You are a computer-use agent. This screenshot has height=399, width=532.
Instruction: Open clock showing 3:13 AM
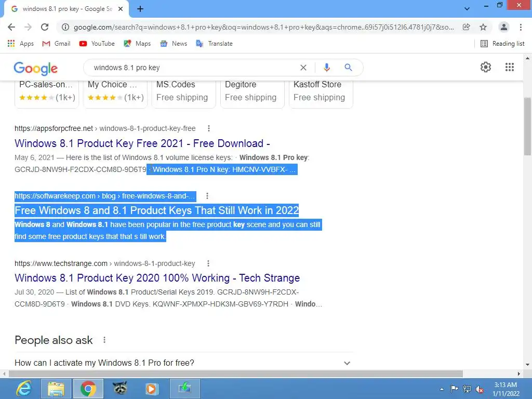pyautogui.click(x=506, y=389)
